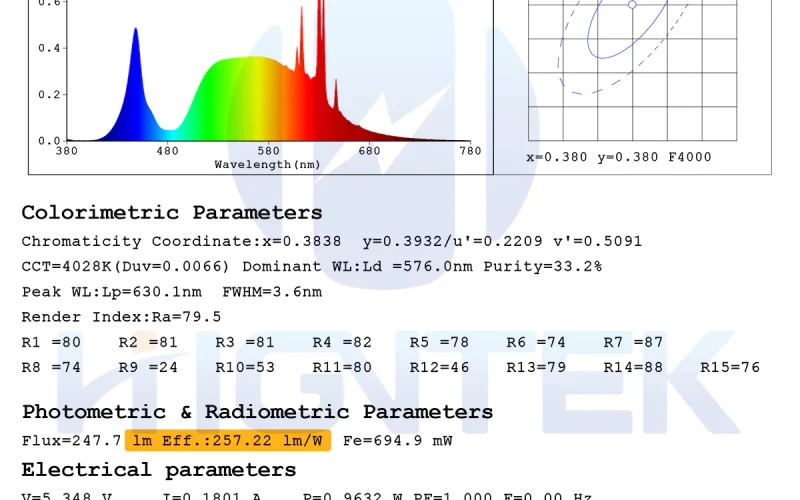800x500 pixels.
Task: Click 'Photometric & Radiometric Parameters' heading
Action: coord(257,412)
